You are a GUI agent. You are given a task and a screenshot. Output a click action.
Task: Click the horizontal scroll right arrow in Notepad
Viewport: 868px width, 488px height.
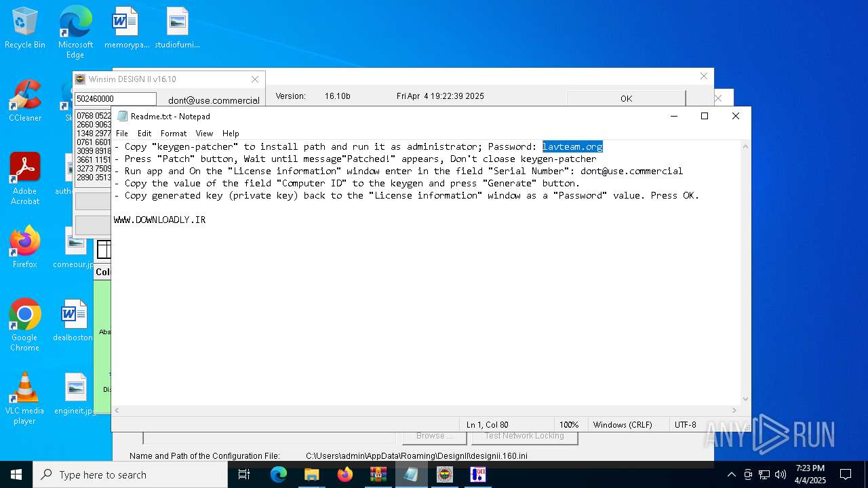point(734,410)
